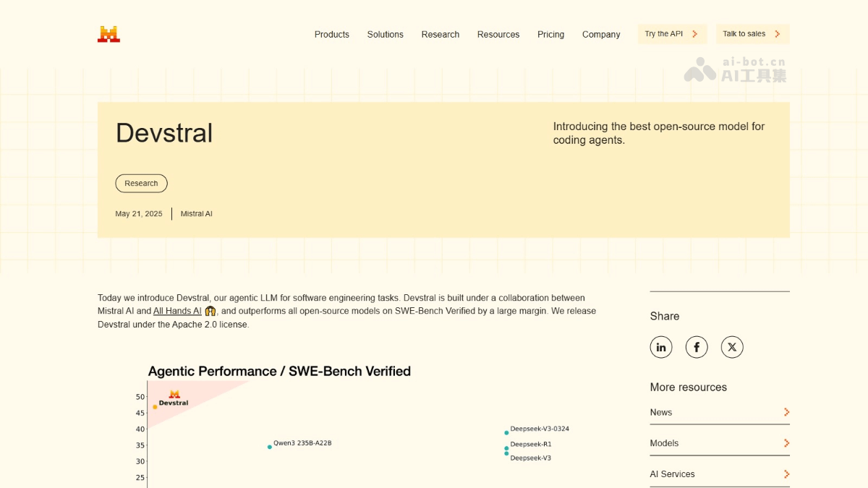This screenshot has height=488, width=868.
Task: Click the Research tag pill
Action: 141,183
